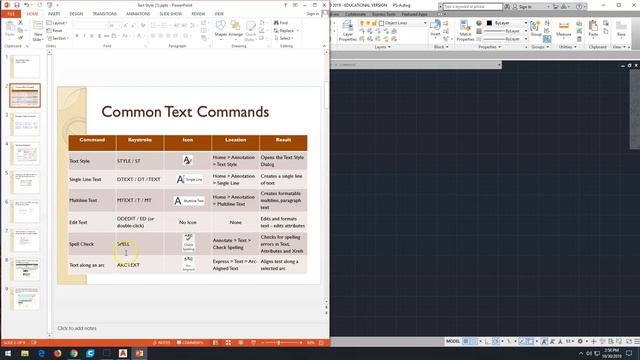
Task: Click the table cell DTEXT / DT / TEXT
Action: tap(139, 179)
